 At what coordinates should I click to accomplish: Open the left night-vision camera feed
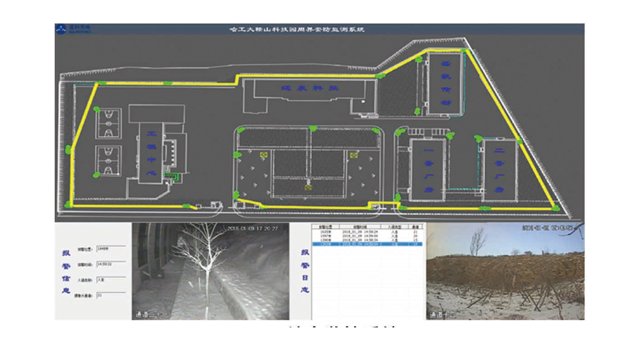(211, 271)
